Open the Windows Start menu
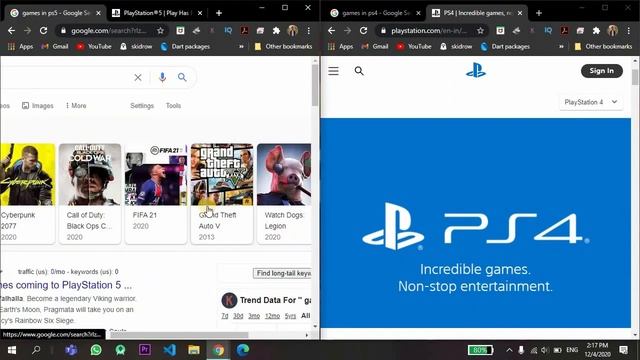Image resolution: width=640 pixels, height=360 pixels. (x=12, y=350)
